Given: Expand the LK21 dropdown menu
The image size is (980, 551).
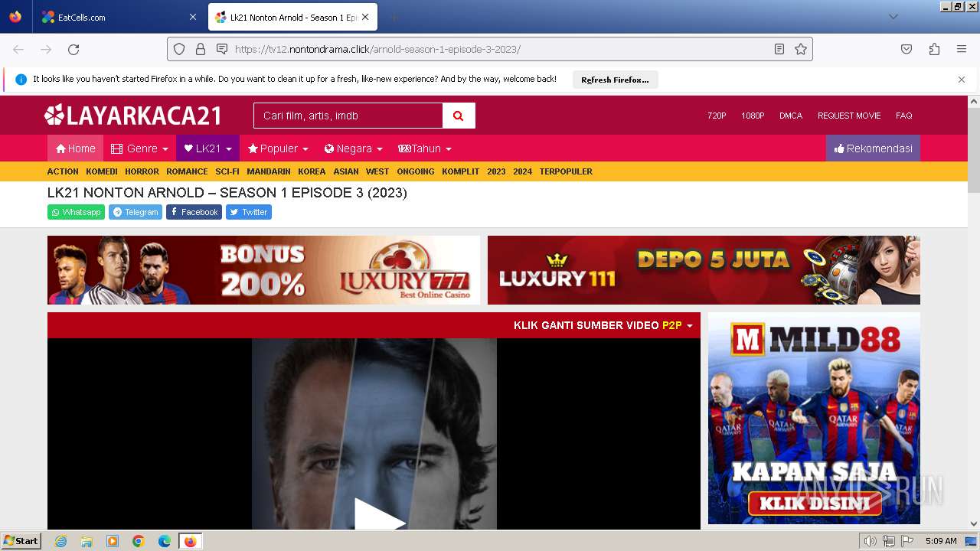Looking at the screenshot, I should pyautogui.click(x=207, y=148).
